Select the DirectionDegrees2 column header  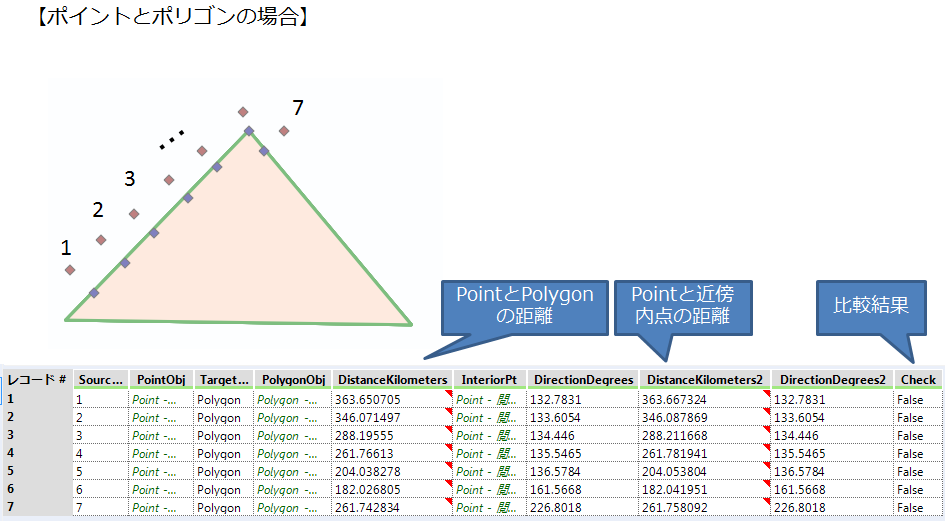[x=833, y=380]
